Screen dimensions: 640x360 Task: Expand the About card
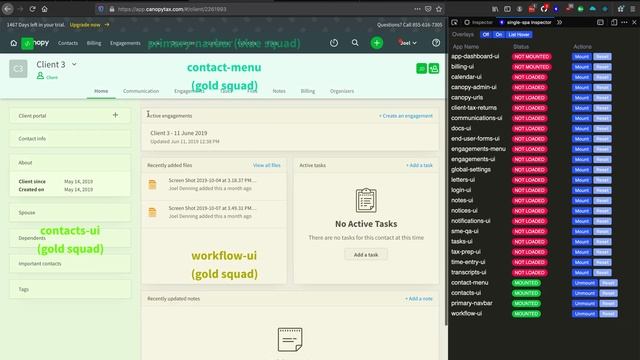[x=70, y=163]
